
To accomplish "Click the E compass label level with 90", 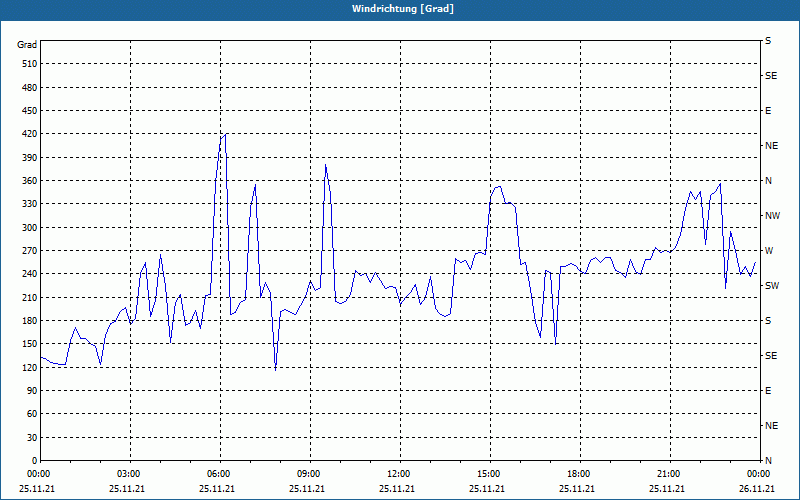I will coord(768,391).
